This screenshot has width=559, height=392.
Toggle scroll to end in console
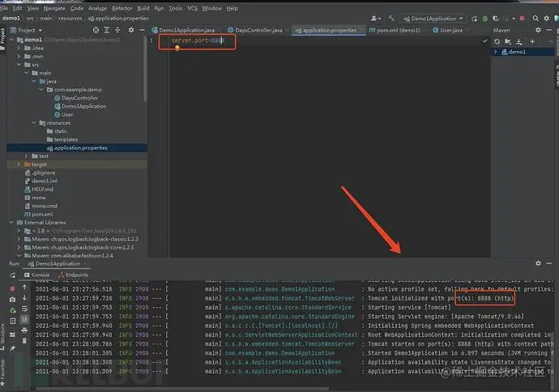coord(24,319)
